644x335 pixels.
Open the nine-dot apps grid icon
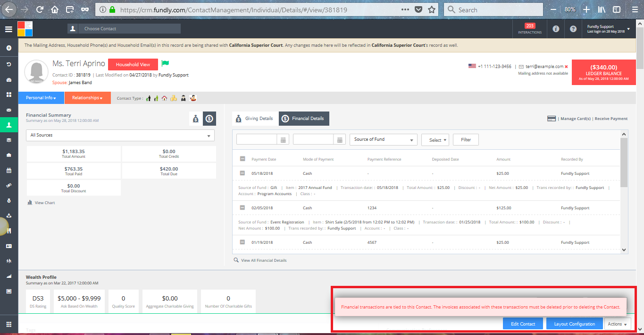[x=8, y=324]
